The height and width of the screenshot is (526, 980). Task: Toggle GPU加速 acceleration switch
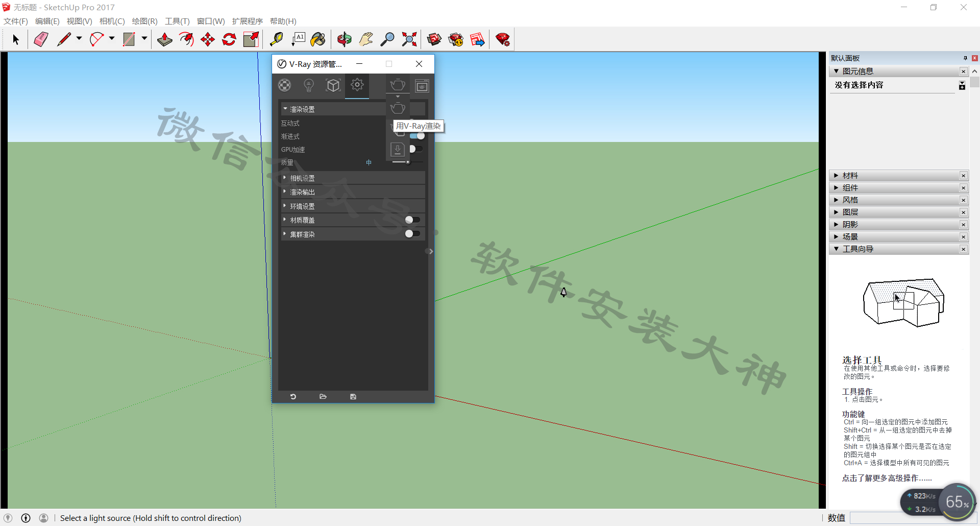click(x=416, y=149)
